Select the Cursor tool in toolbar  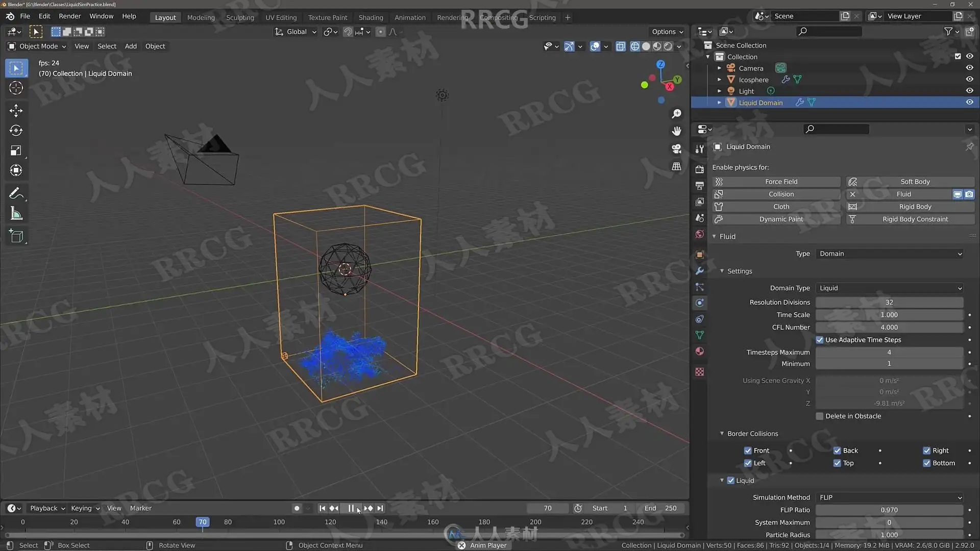pos(16,88)
